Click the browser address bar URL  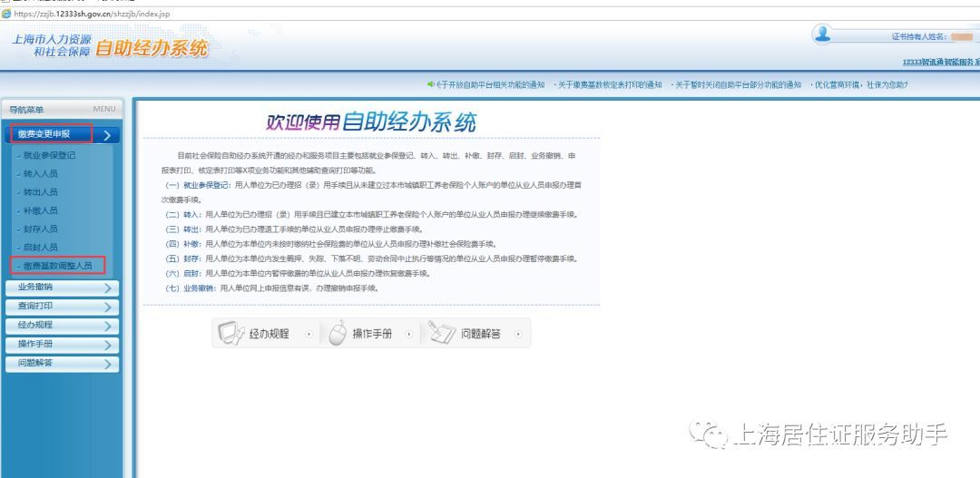[92, 14]
